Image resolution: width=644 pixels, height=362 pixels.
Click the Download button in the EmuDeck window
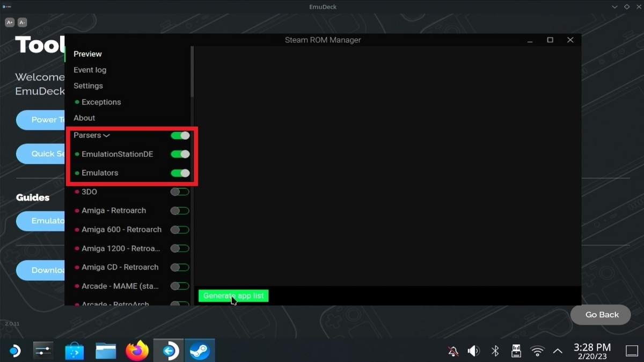pos(41,270)
